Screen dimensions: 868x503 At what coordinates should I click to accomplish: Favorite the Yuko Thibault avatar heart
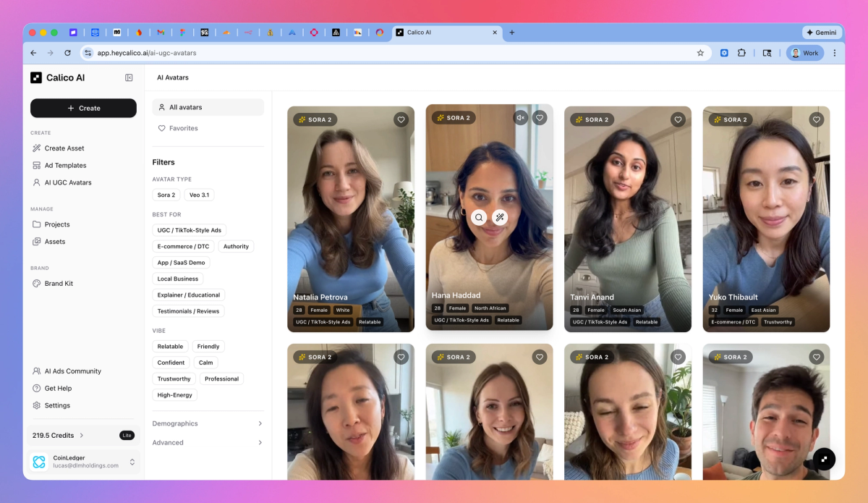pyautogui.click(x=817, y=119)
